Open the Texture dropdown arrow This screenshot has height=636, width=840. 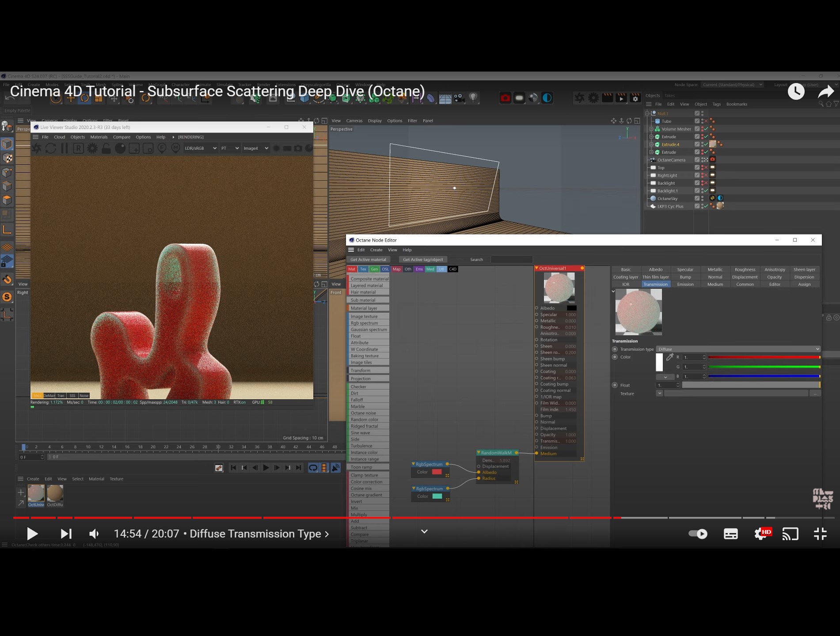tap(659, 394)
